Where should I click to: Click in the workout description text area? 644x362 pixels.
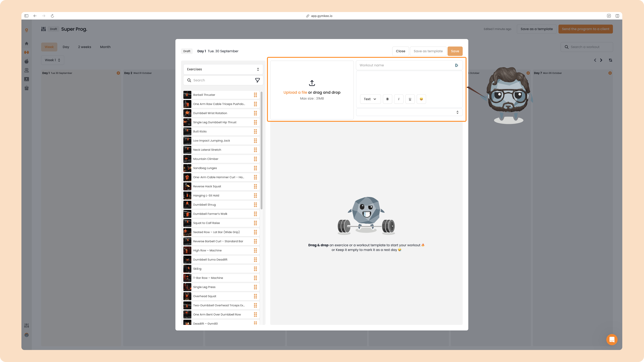(x=409, y=82)
